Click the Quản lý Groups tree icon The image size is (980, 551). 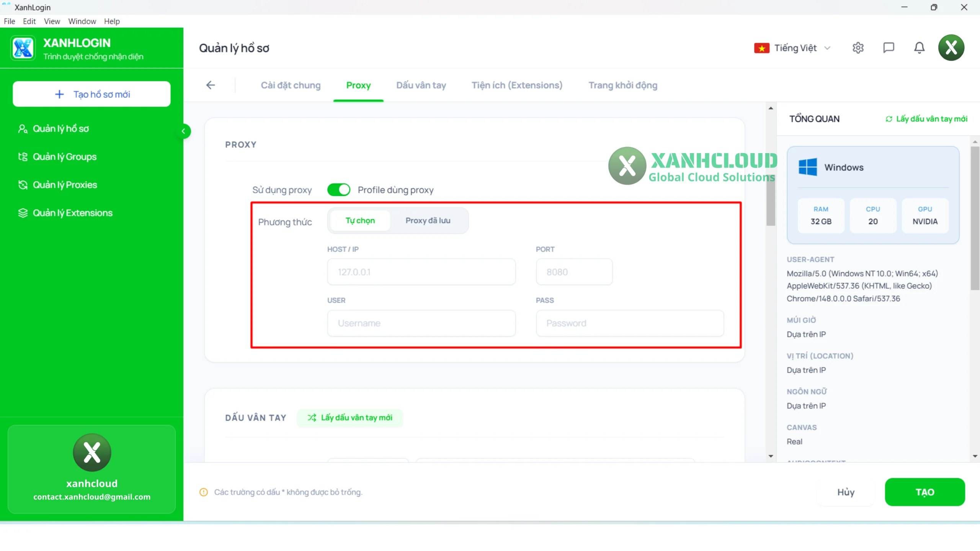coord(23,156)
